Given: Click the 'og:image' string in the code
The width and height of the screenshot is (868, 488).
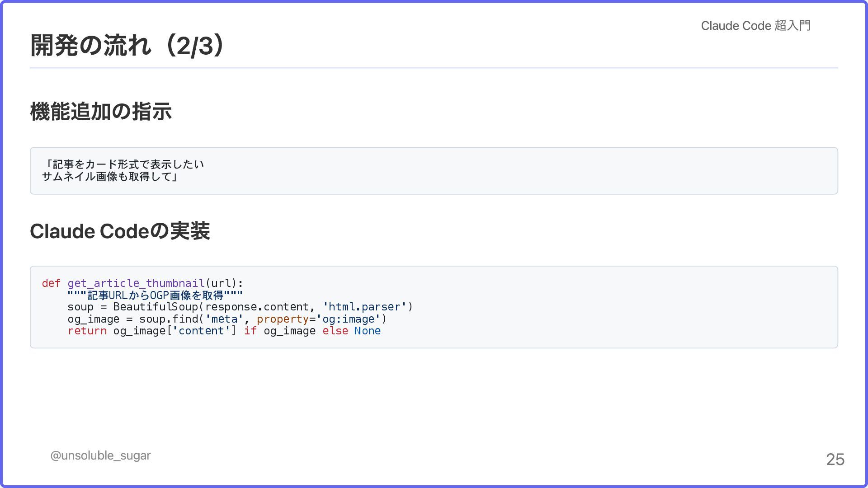Looking at the screenshot, I should point(348,319).
